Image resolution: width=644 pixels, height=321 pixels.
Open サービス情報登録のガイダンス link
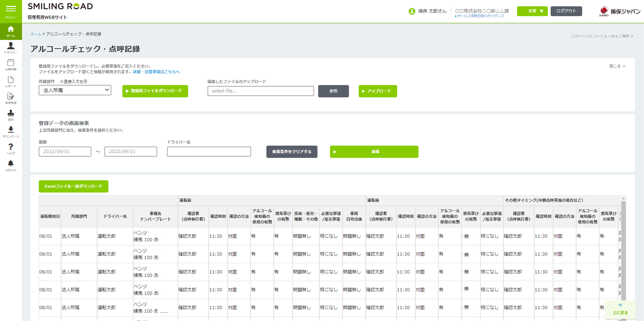pyautogui.click(x=480, y=16)
